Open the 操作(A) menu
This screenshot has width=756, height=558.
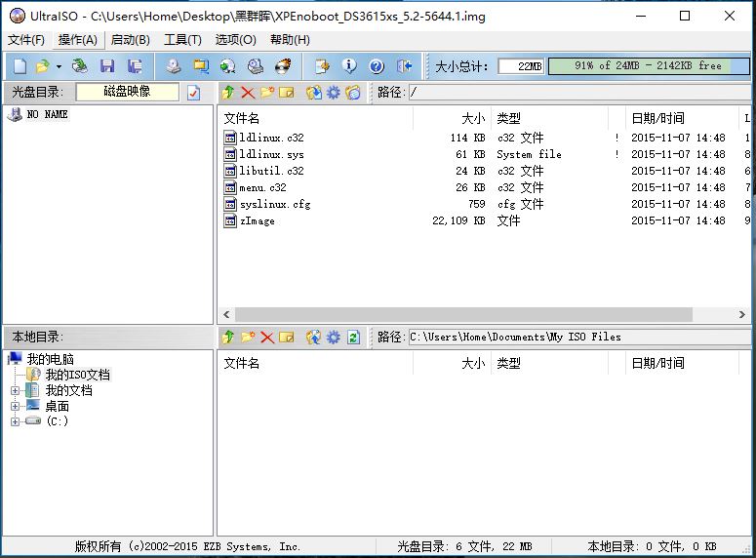tap(78, 40)
